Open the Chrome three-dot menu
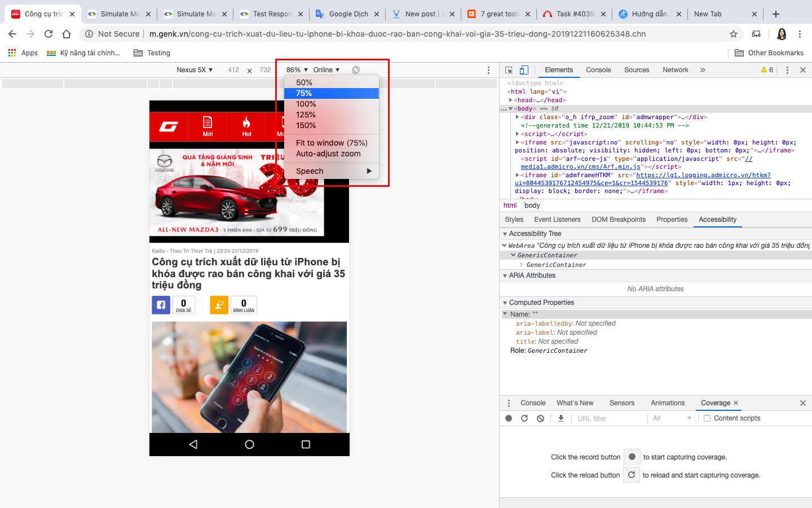The image size is (812, 508). pos(800,34)
